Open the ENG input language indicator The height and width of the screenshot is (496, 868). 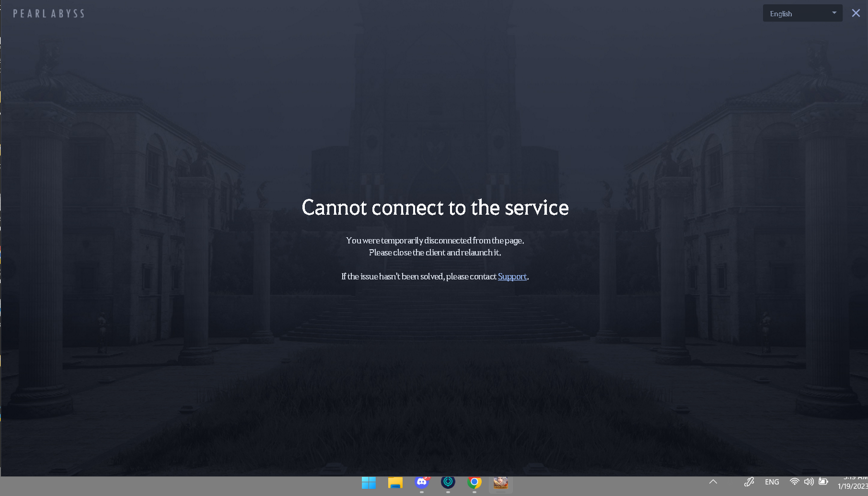coord(772,482)
